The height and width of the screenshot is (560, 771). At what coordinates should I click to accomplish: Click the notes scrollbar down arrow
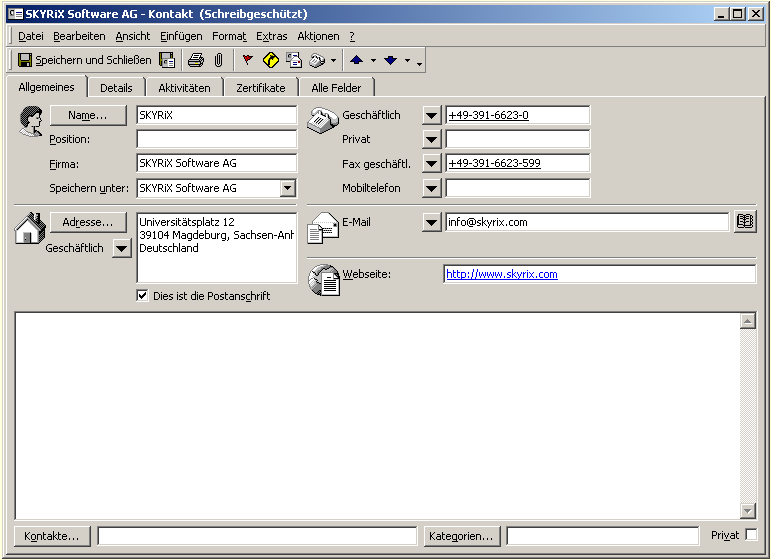coord(747,510)
